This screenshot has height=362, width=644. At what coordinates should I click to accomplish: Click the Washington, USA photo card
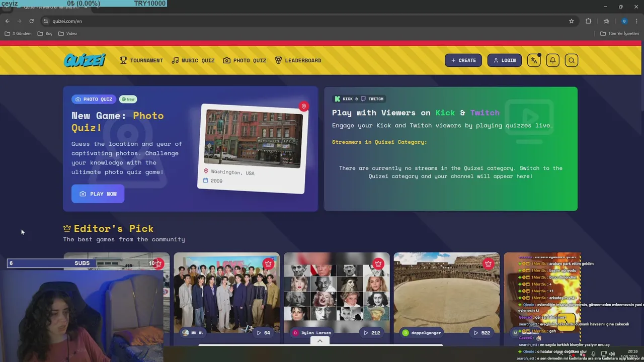[253, 149]
